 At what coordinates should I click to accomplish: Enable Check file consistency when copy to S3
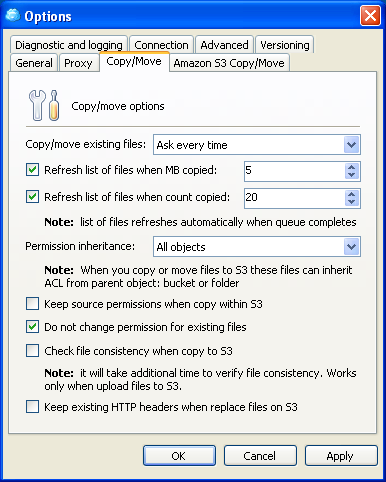(x=32, y=351)
